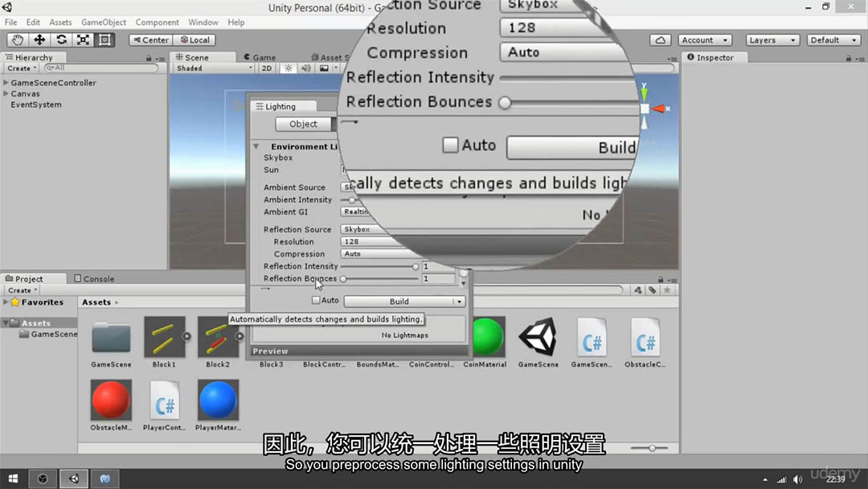Viewport: 868px width, 489px height.
Task: Select EventSystem in Hierarchy
Action: tap(36, 105)
